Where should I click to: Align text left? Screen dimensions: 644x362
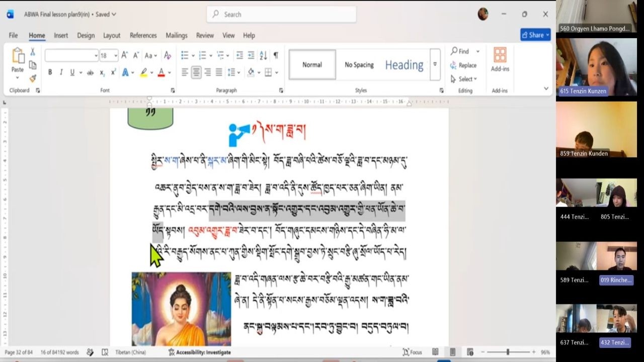point(185,72)
